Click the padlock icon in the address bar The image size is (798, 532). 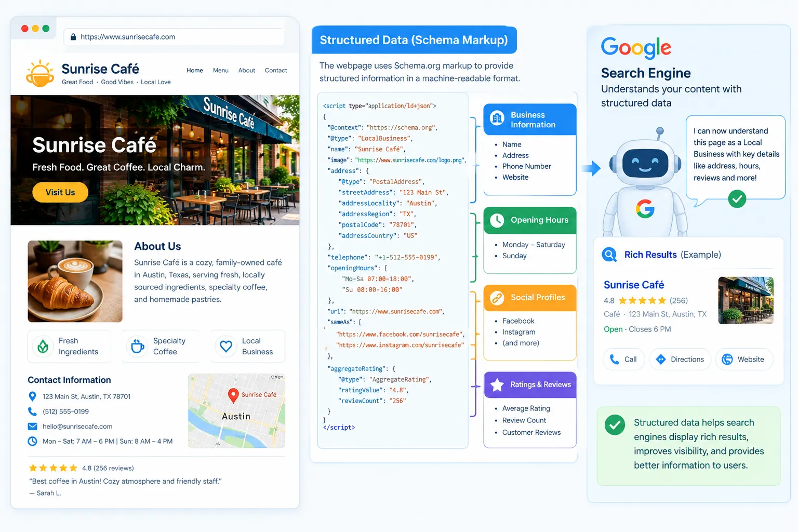[73, 37]
